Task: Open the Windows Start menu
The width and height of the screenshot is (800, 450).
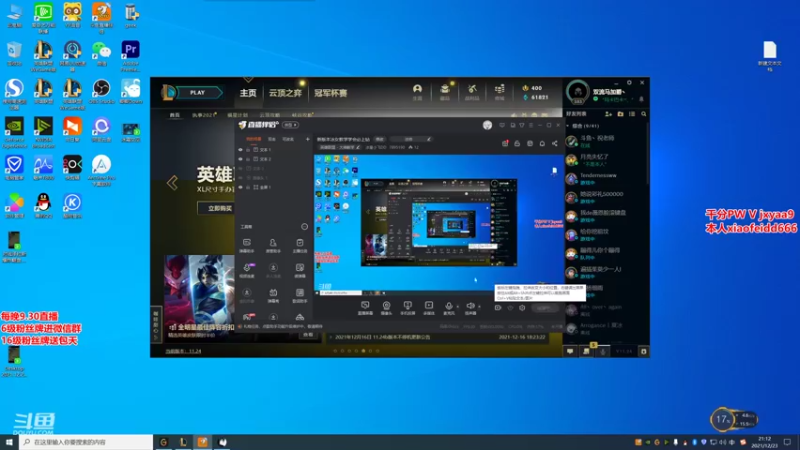Action: pos(9,442)
